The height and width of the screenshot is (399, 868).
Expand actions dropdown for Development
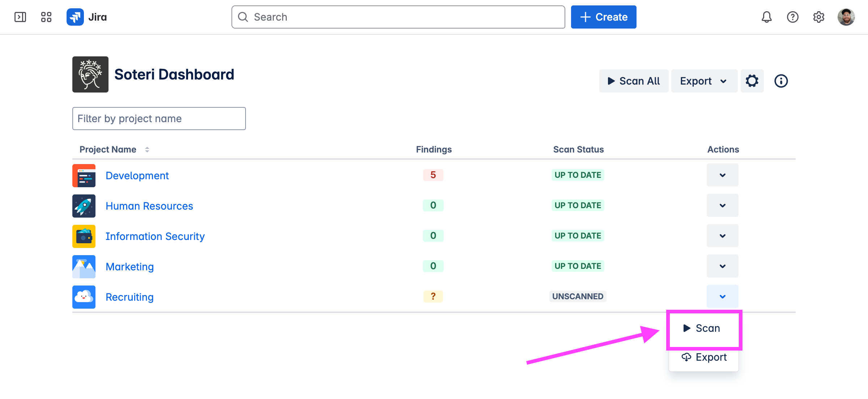(722, 175)
